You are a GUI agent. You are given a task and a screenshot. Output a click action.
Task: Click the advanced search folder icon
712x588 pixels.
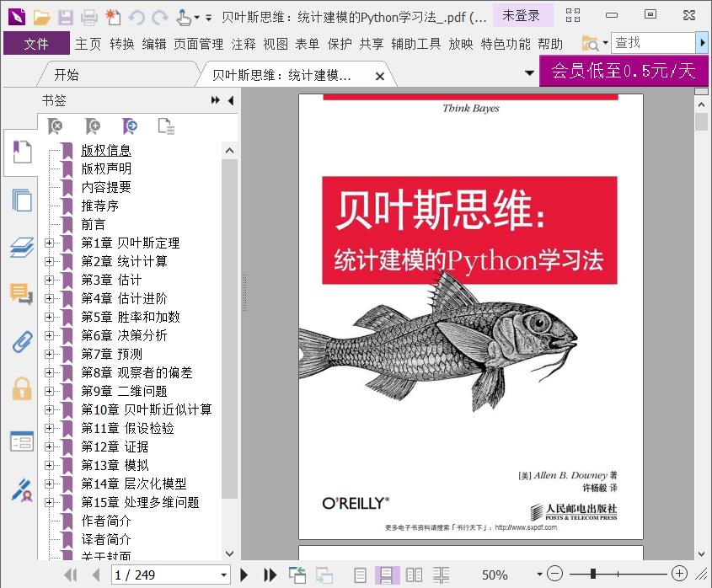point(591,44)
